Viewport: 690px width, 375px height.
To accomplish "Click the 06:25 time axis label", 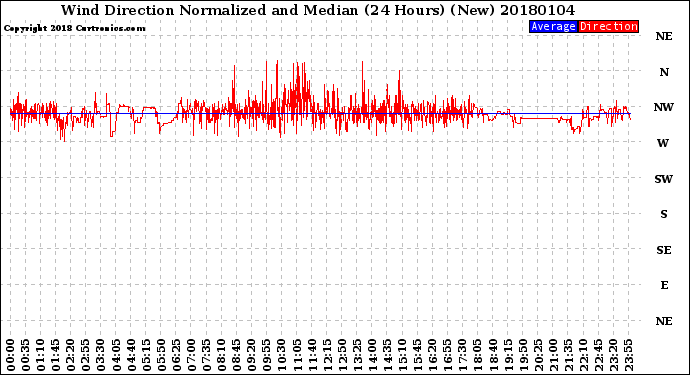I will pyautogui.click(x=176, y=355).
